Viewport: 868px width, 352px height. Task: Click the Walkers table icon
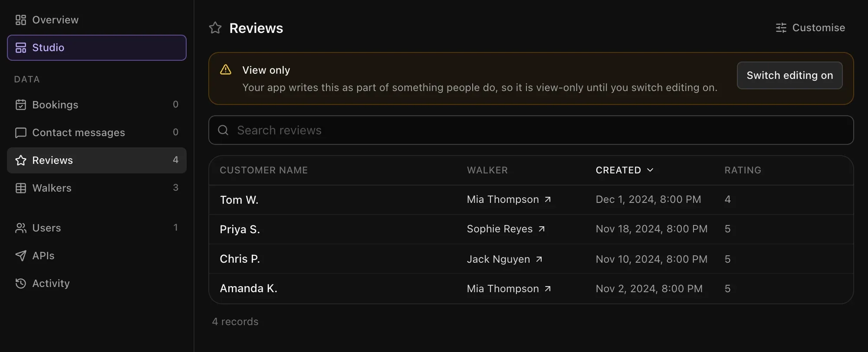[21, 188]
